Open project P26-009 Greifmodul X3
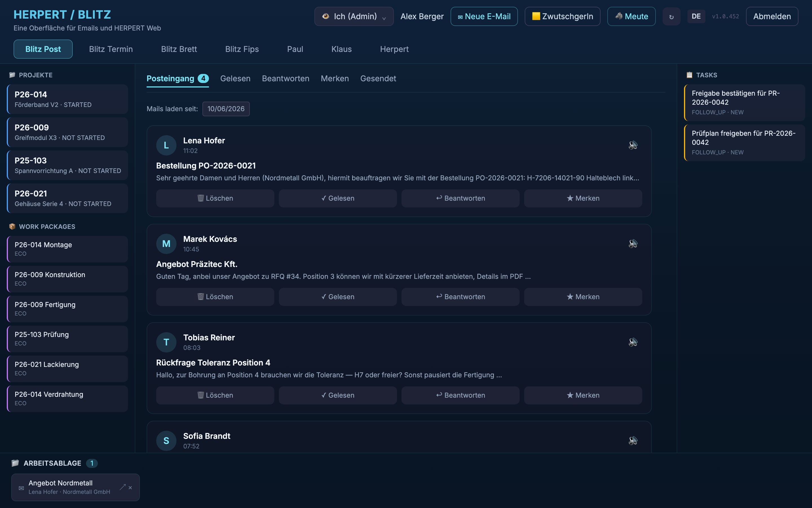The image size is (812, 508). 67,132
